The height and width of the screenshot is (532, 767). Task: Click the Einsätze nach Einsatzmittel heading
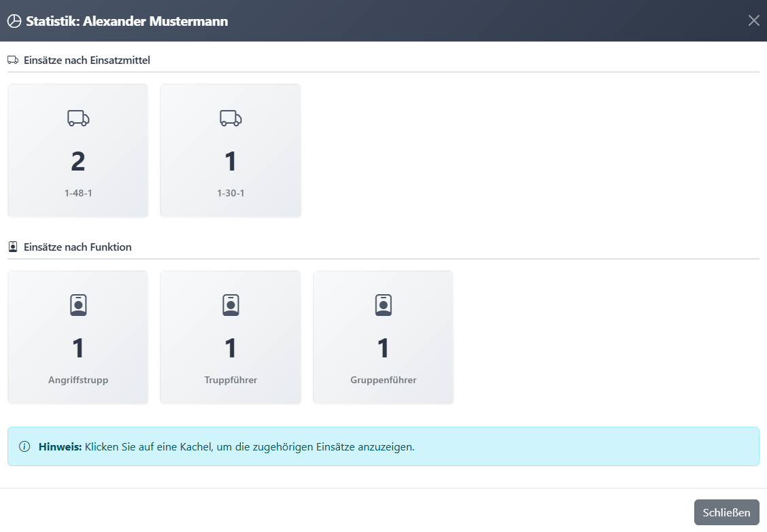click(x=86, y=60)
